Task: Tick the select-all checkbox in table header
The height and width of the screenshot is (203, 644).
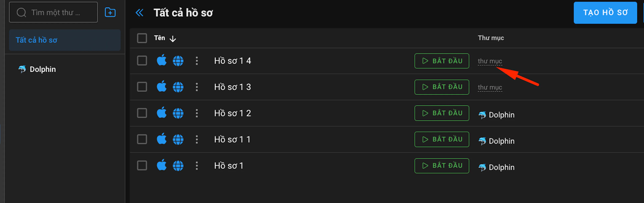Action: tap(142, 38)
